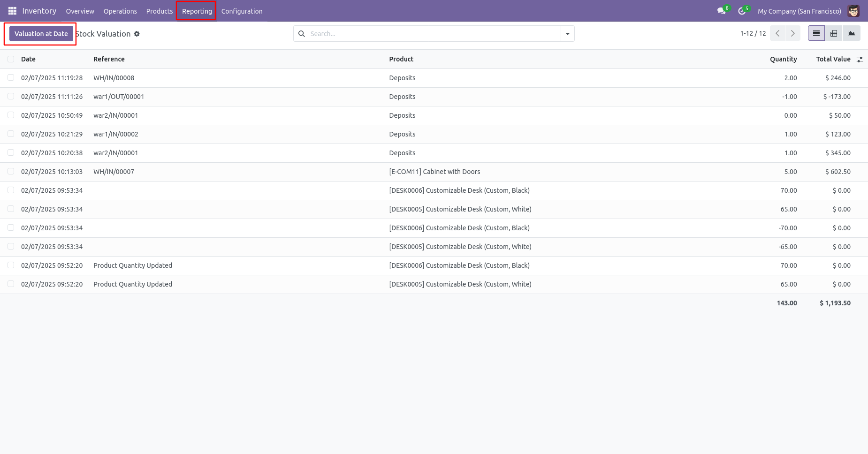Focus the Search input field

434,34
